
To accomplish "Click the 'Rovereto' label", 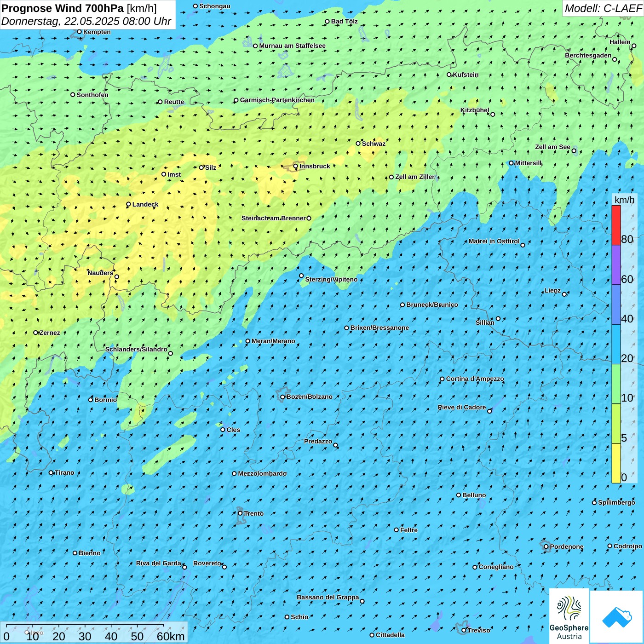I will coord(207,563).
